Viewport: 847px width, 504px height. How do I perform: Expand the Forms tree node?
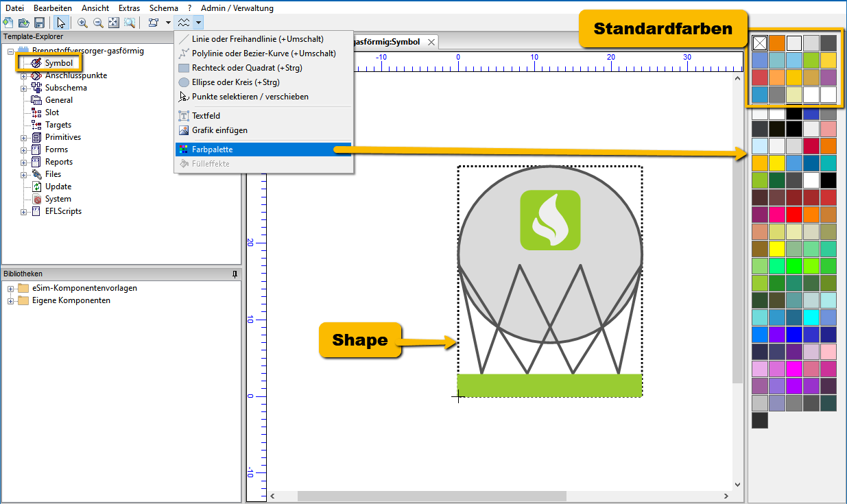[x=23, y=149]
